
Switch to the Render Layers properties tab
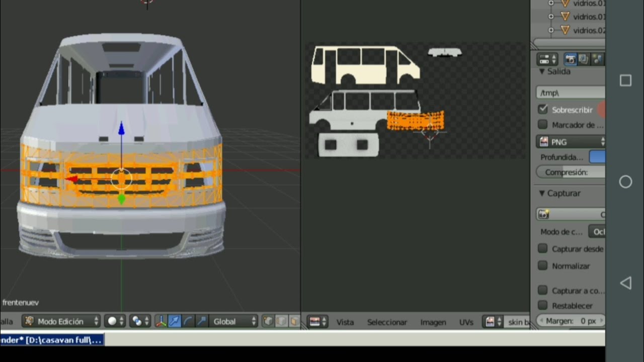coord(584,59)
